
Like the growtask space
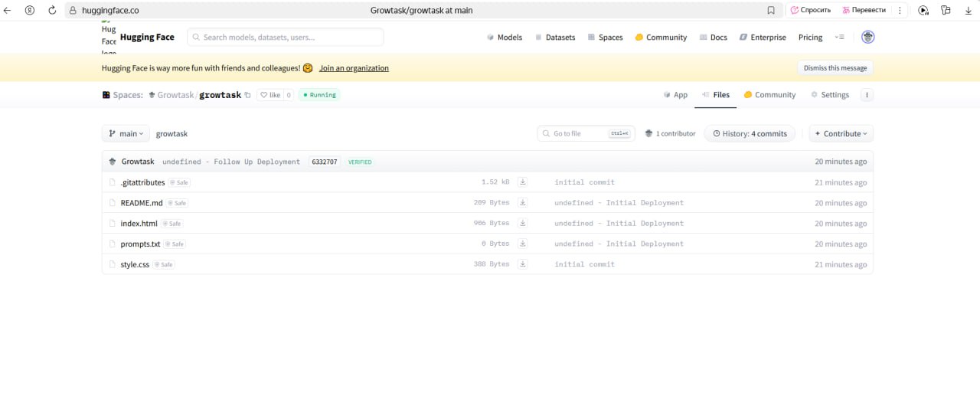coord(270,95)
